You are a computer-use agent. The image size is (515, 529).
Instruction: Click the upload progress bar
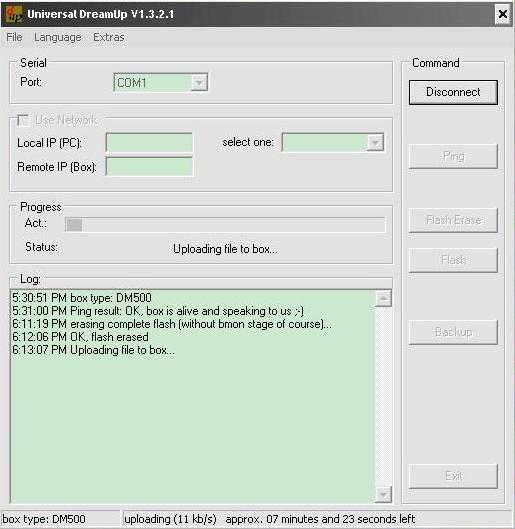(x=225, y=225)
